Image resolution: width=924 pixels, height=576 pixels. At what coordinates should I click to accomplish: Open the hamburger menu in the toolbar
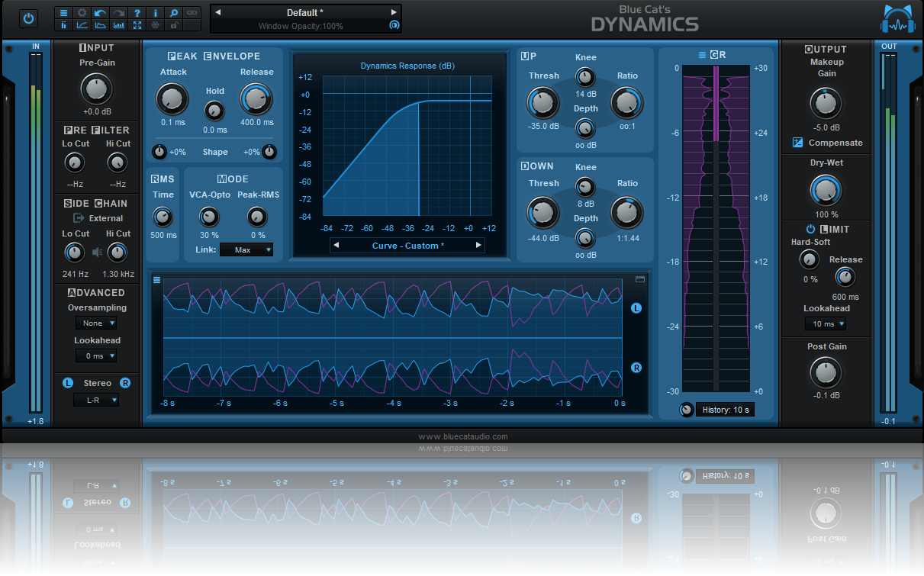point(63,12)
